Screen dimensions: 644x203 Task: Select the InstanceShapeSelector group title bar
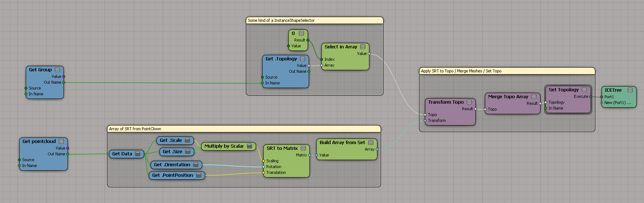point(315,20)
